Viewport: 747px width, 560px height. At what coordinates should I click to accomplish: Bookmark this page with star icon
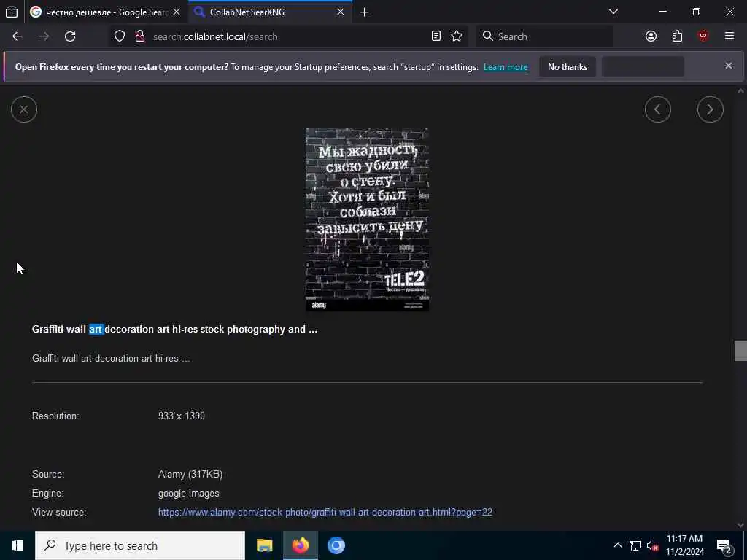(457, 36)
